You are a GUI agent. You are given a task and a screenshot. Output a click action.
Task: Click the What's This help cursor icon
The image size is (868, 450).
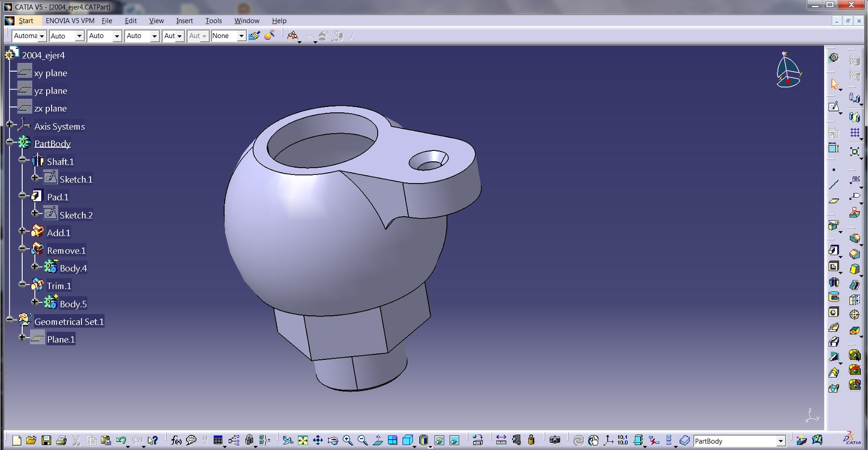point(153,440)
